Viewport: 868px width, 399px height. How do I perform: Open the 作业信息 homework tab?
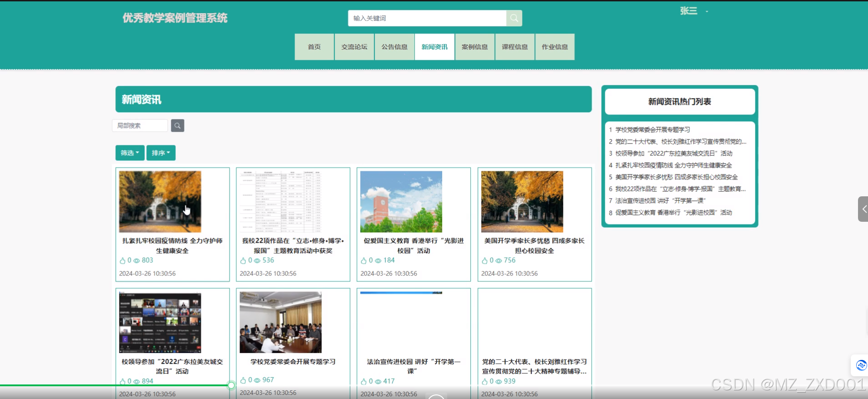pyautogui.click(x=555, y=47)
